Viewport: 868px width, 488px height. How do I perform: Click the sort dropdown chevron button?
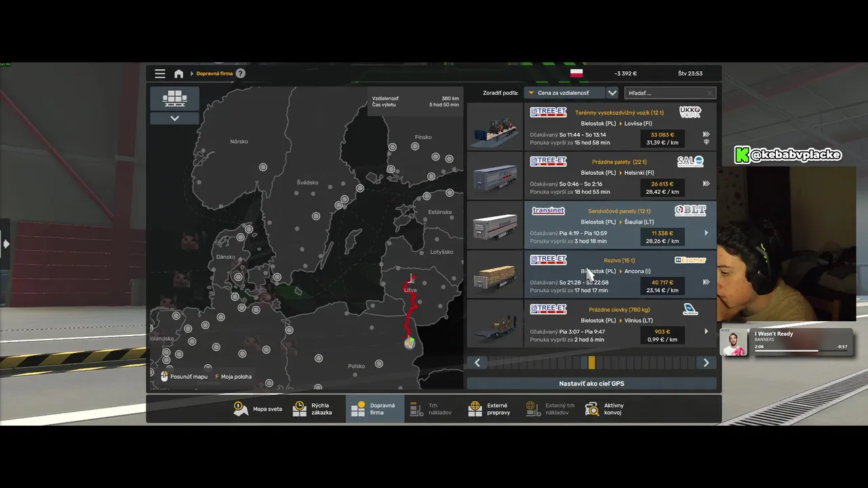click(x=612, y=93)
